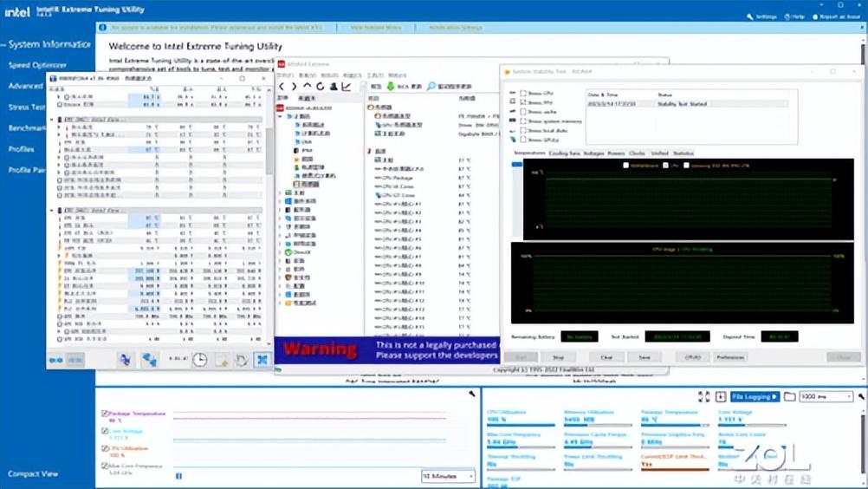Screen dimensions: 868x489
Task: Expand the motherboard node in AIDA64 tree
Action: (x=281, y=192)
